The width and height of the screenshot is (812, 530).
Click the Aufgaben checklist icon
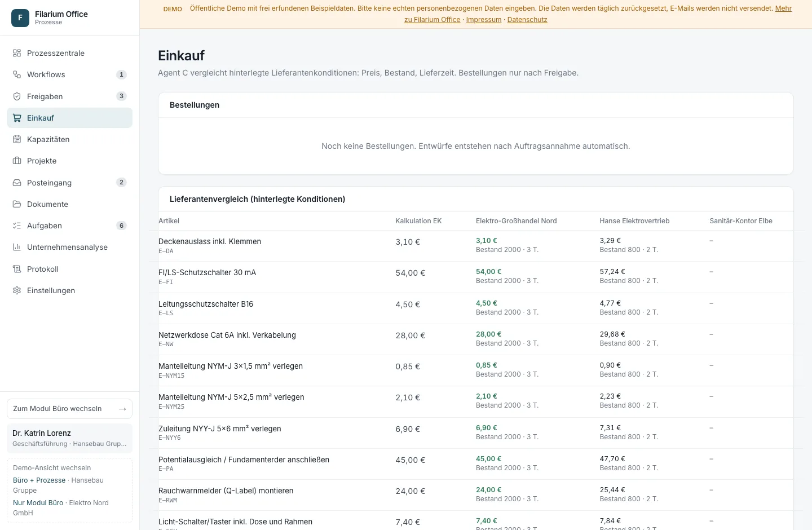[x=17, y=226]
